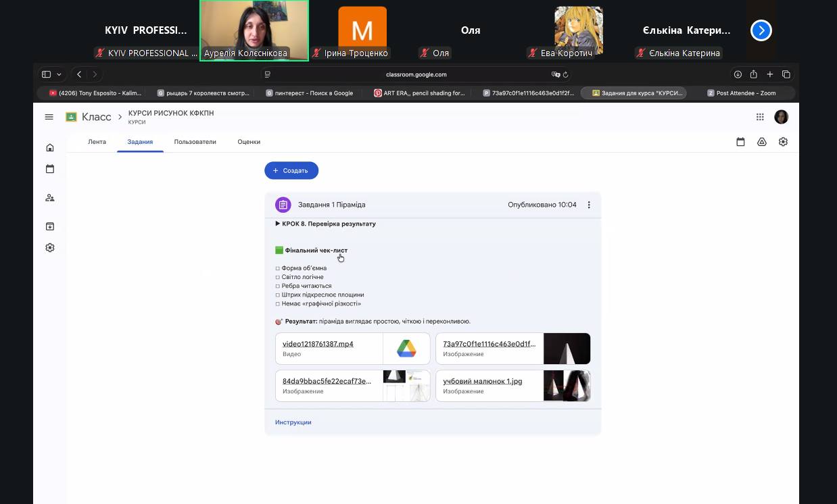Image resolution: width=837 pixels, height=504 pixels.
Task: Open the Classroom main hamburger menu
Action: click(49, 117)
